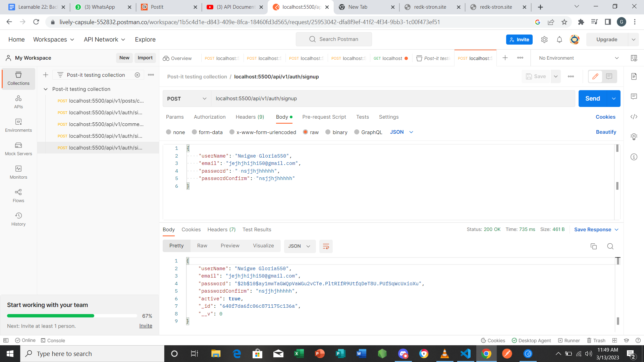Select the binary body type
Screen dimensions: 644x362
[x=336, y=132]
